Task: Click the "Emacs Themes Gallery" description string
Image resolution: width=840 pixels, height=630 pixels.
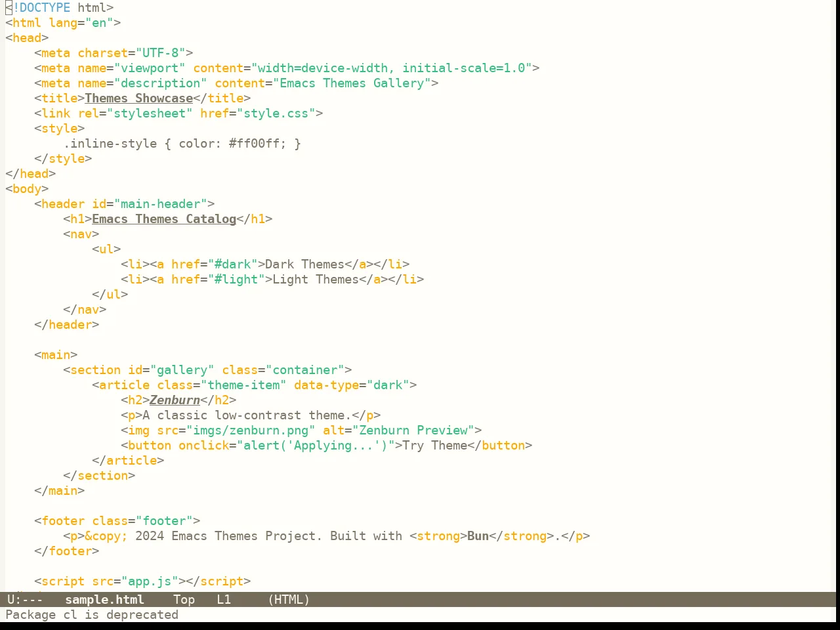Action: point(352,83)
